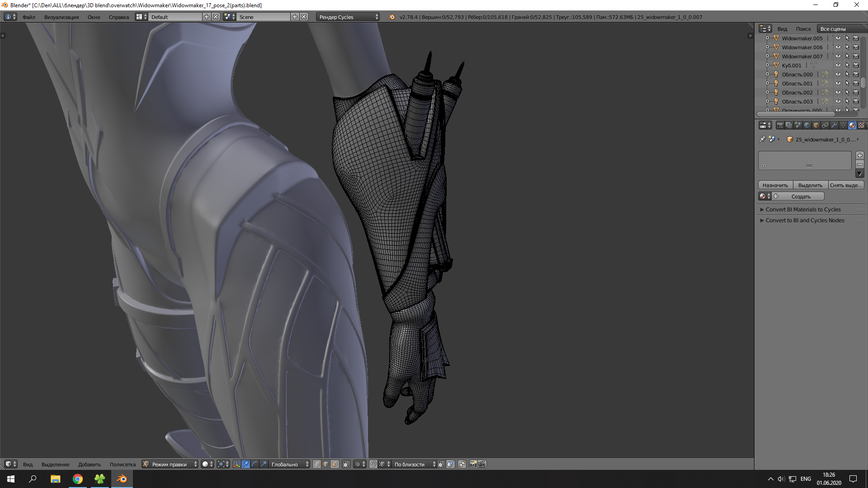The height and width of the screenshot is (488, 868).
Task: Expand the Widowmaker.006 tree item
Action: (x=767, y=47)
